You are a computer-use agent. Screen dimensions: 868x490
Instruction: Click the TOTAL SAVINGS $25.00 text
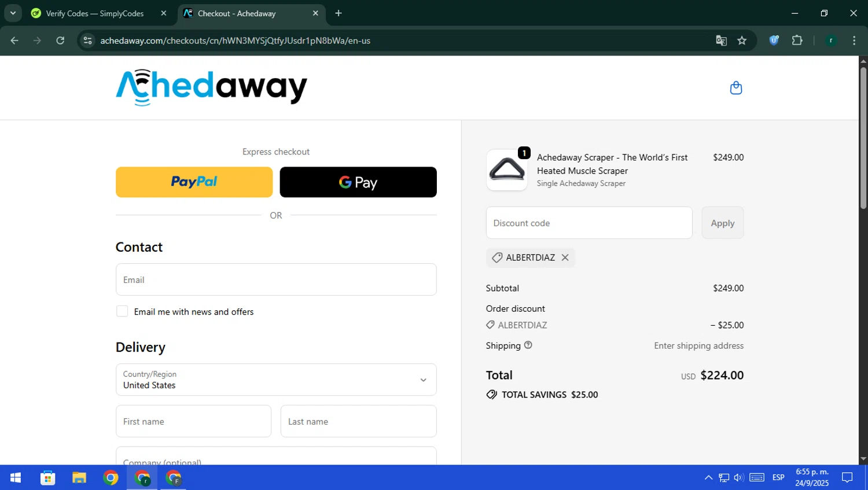550,395
